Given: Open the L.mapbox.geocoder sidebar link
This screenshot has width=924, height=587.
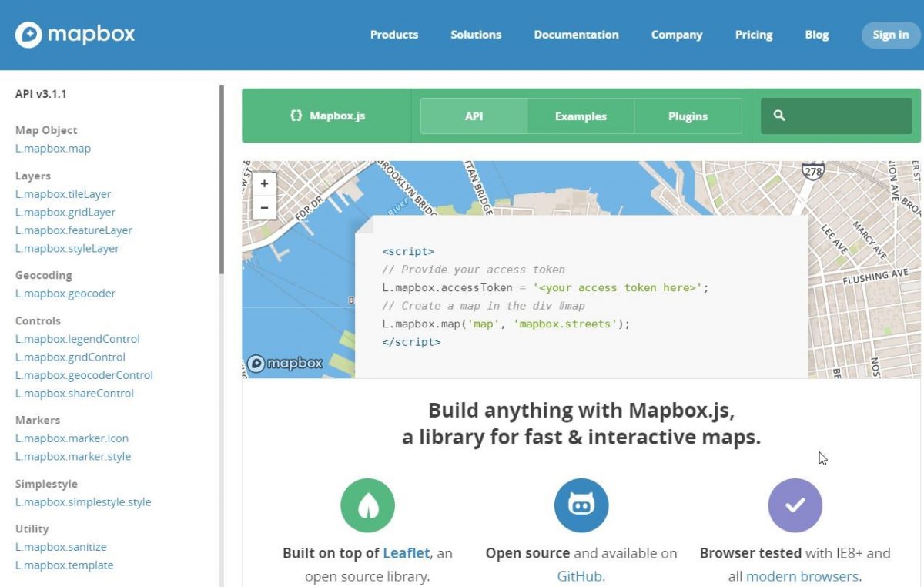Looking at the screenshot, I should coord(65,293).
